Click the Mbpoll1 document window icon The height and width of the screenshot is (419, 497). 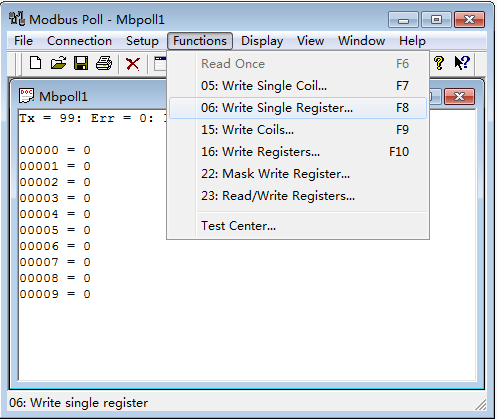(27, 96)
